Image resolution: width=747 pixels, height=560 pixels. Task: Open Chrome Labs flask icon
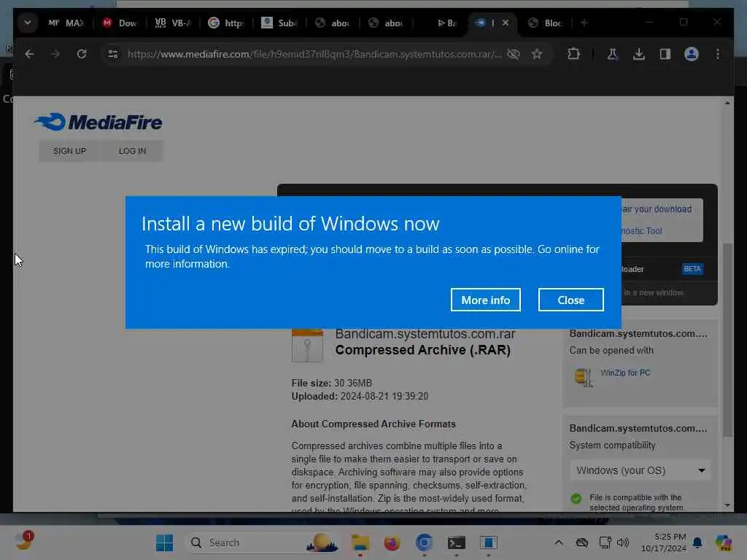612,54
